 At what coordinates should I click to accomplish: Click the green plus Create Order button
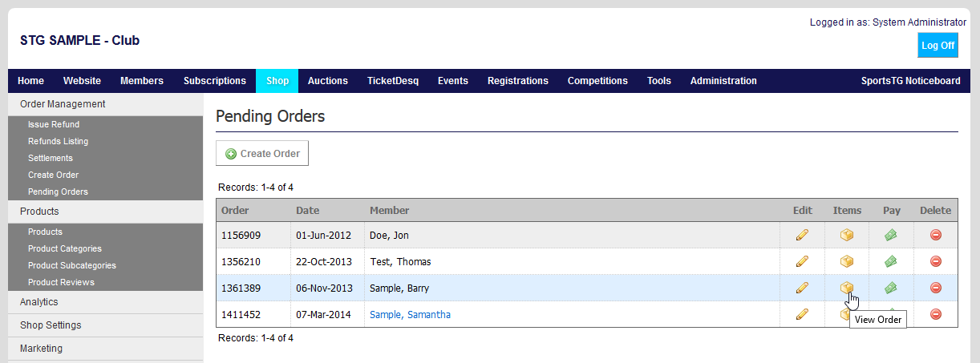(x=262, y=154)
